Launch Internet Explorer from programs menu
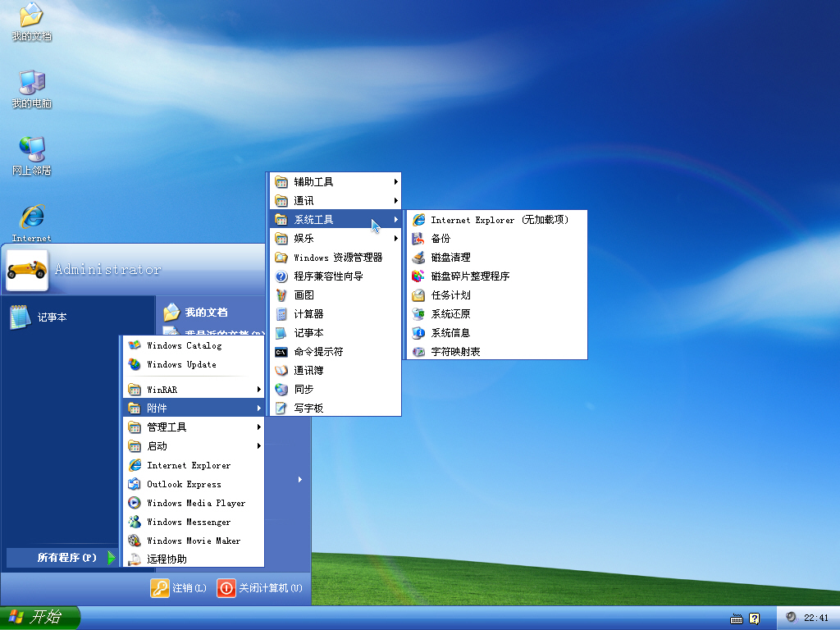 tap(194, 465)
